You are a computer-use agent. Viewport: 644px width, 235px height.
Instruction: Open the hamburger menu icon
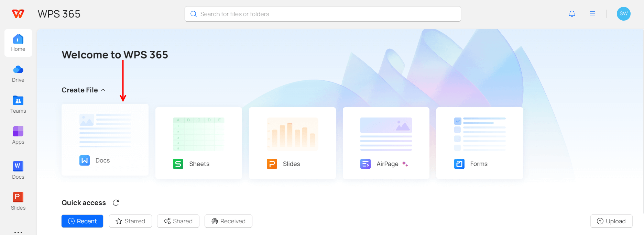tap(592, 14)
